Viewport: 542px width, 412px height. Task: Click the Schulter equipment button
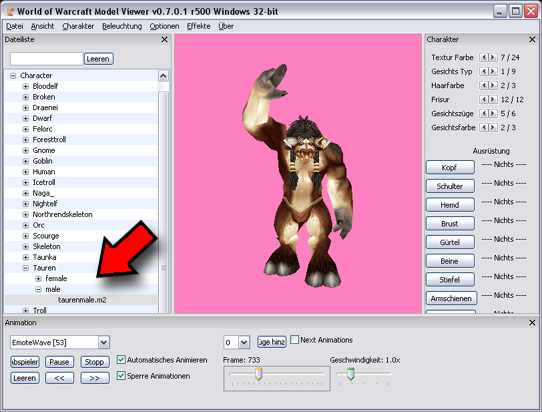pos(450,186)
